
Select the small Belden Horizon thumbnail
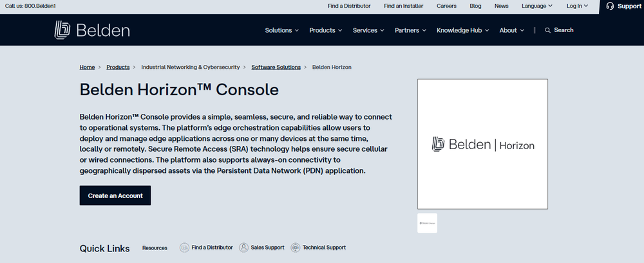click(427, 223)
